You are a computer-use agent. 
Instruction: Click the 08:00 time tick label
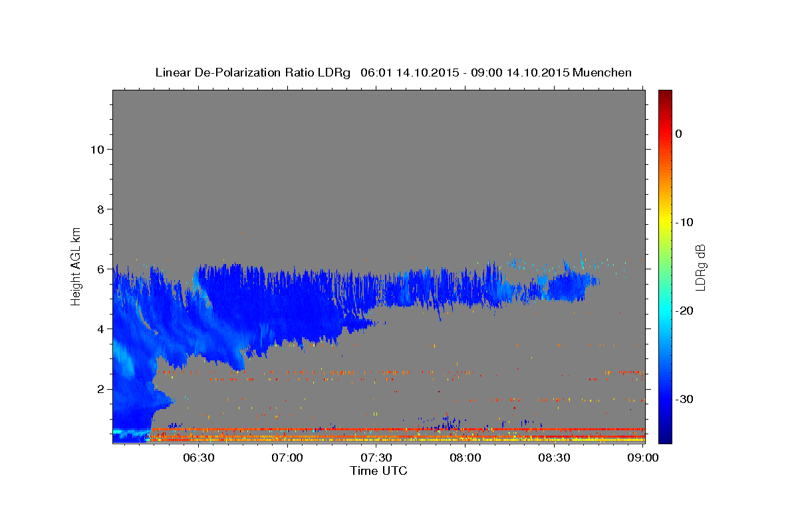465,458
